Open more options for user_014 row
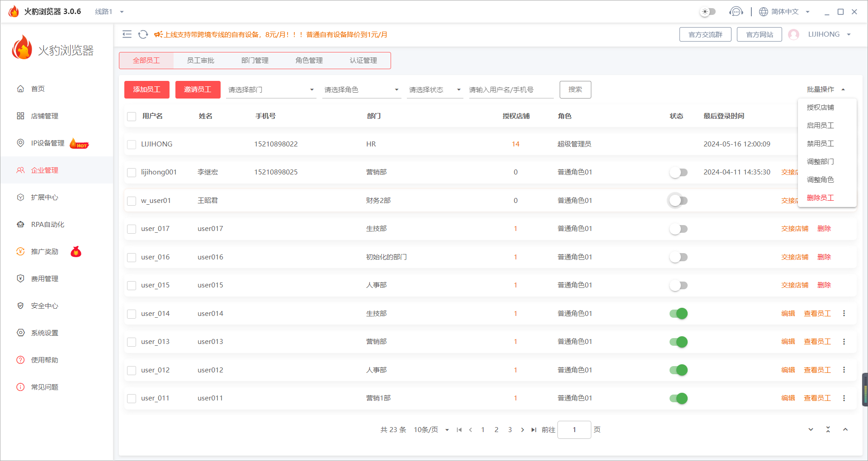Image resolution: width=868 pixels, height=461 pixels. pyautogui.click(x=844, y=313)
